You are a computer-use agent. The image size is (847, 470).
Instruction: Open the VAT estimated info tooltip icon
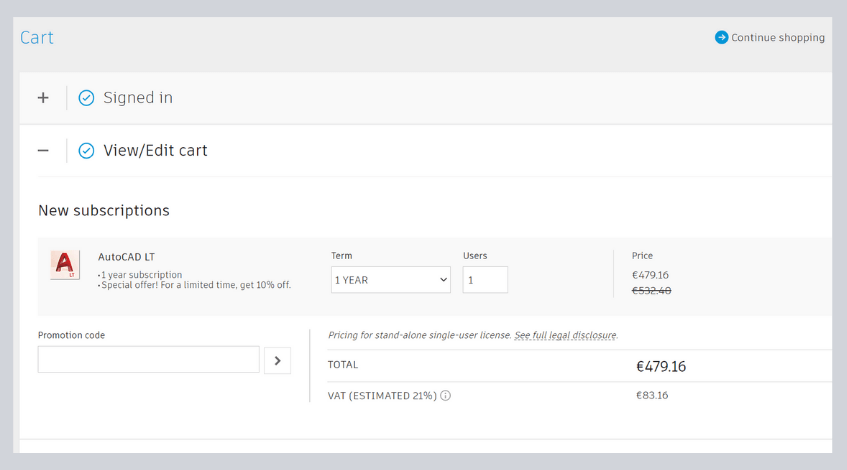pos(445,396)
